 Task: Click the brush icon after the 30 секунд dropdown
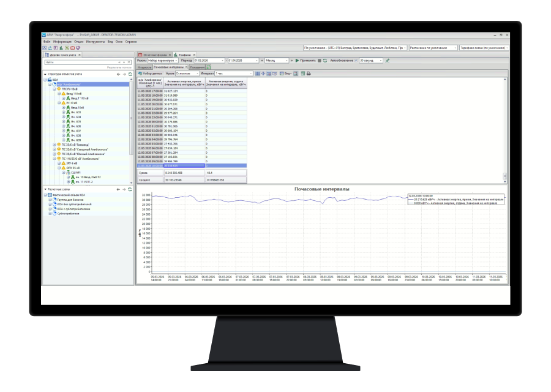coord(388,61)
